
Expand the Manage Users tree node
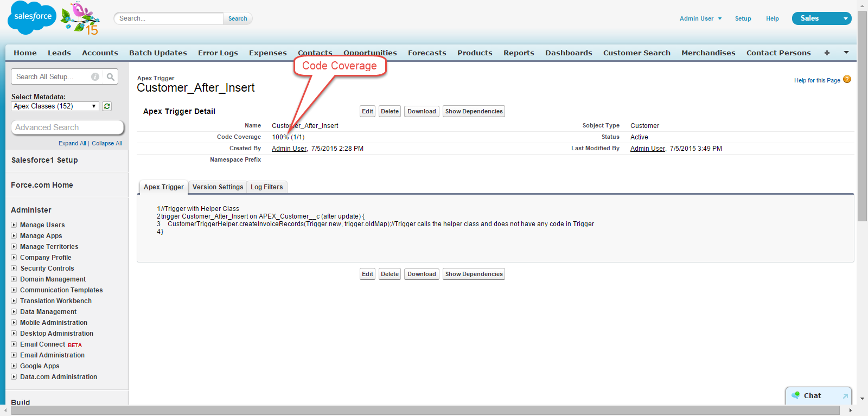[x=14, y=225]
